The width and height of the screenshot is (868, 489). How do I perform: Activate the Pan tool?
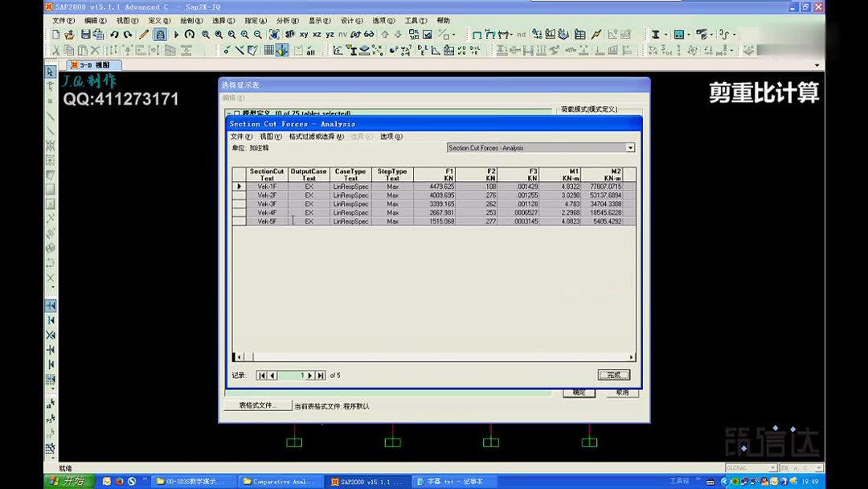tap(273, 35)
